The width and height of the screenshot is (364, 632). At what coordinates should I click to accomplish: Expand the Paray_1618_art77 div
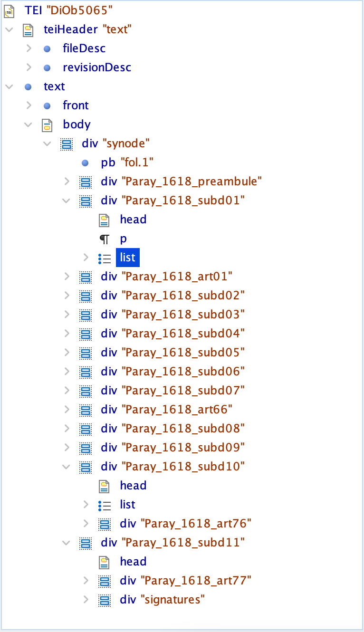[86, 581]
